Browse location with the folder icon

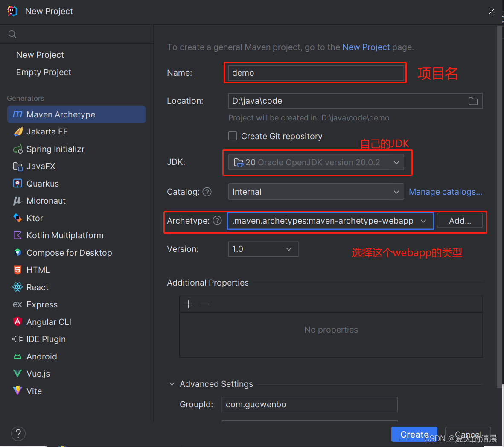pyautogui.click(x=473, y=101)
